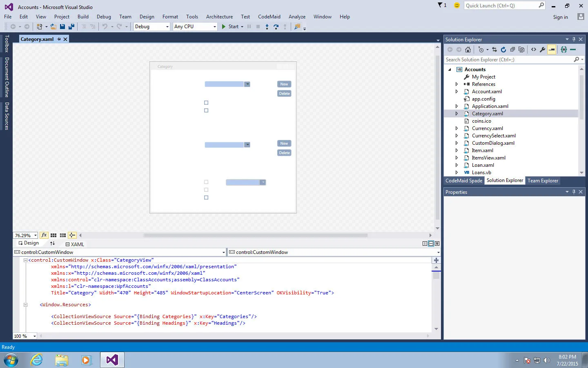Click the designer horizontal scrollbar
The width and height of the screenshot is (588, 368).
255,235
